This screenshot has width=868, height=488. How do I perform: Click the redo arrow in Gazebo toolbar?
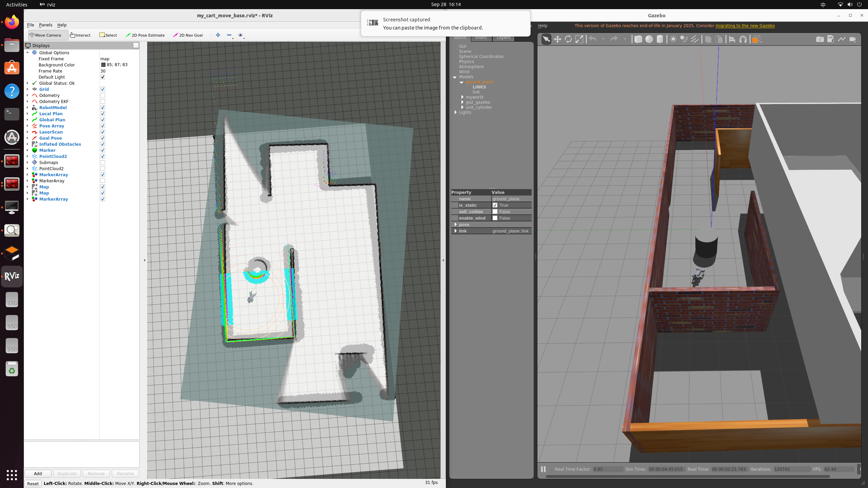point(614,39)
